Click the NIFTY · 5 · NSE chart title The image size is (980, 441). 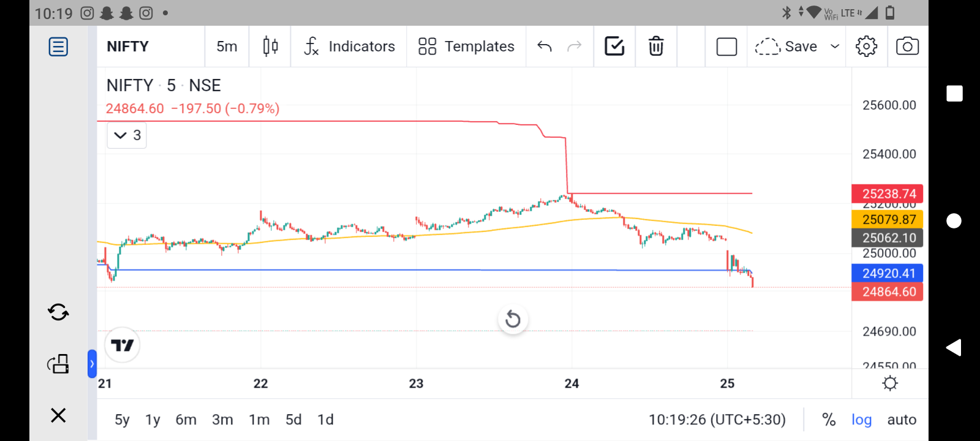tap(164, 85)
